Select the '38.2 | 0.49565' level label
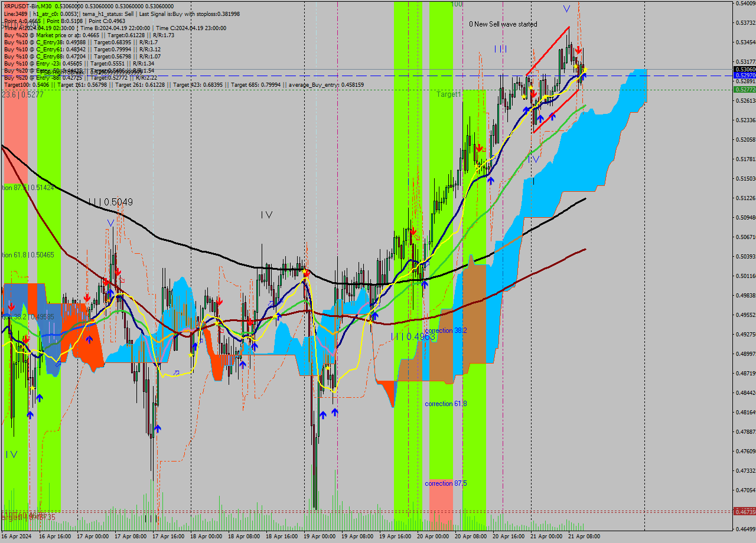The width and height of the screenshot is (756, 543). click(27, 316)
